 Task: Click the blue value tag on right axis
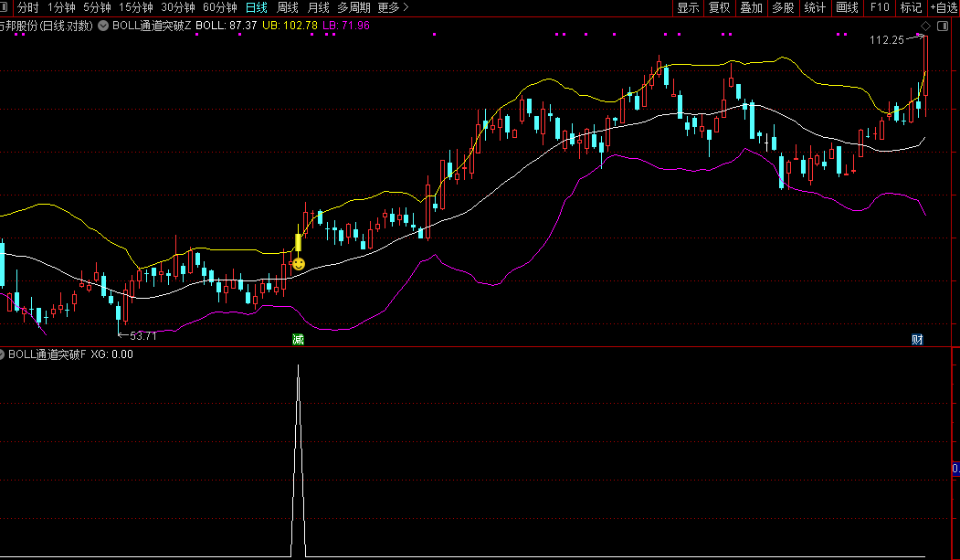[x=955, y=469]
